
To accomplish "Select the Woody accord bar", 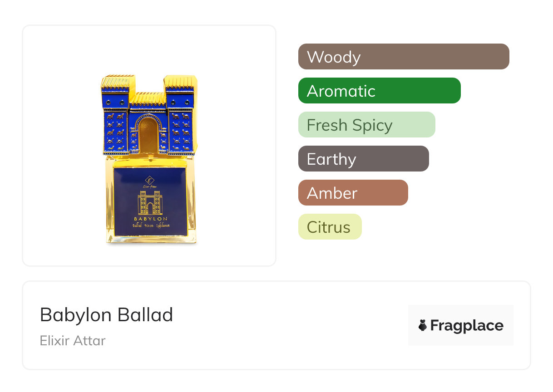I will pos(404,57).
